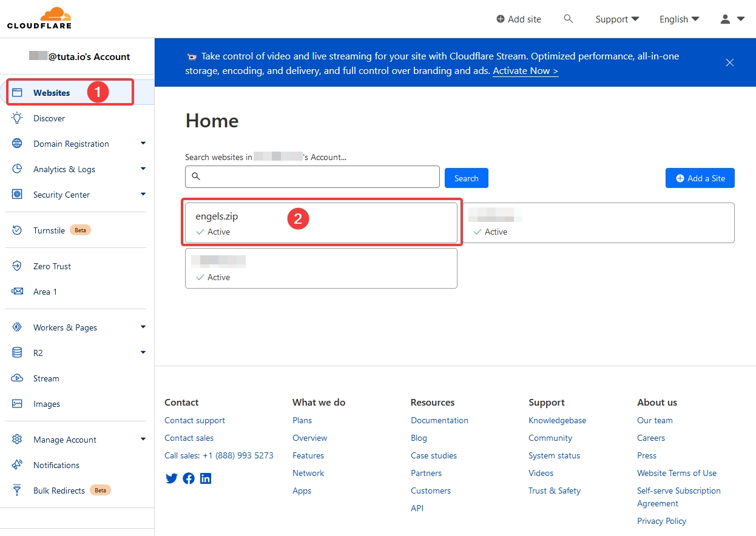The image size is (756, 536).
Task: Dismiss the Cloudflare Stream banner
Action: (x=730, y=62)
